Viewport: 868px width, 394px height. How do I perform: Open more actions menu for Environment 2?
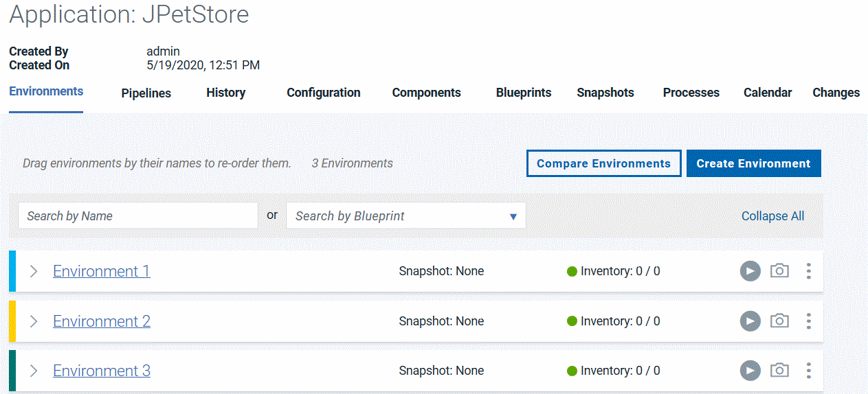[x=808, y=321]
